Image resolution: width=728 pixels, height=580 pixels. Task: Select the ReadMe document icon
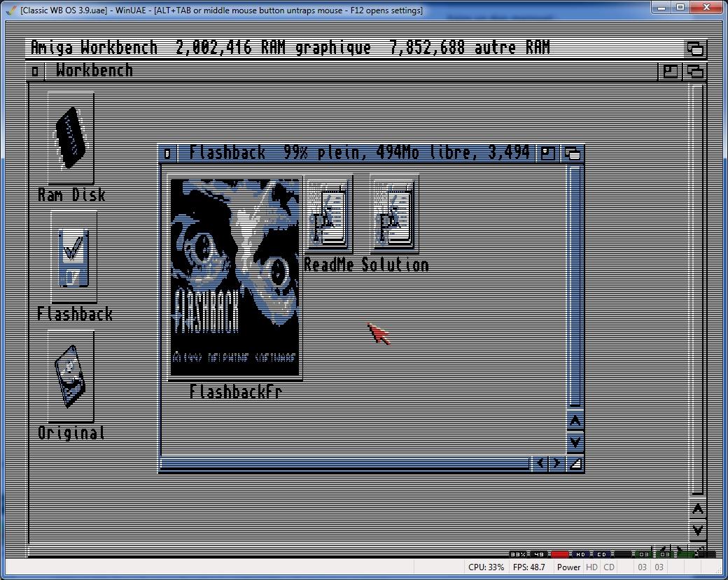pyautogui.click(x=328, y=214)
